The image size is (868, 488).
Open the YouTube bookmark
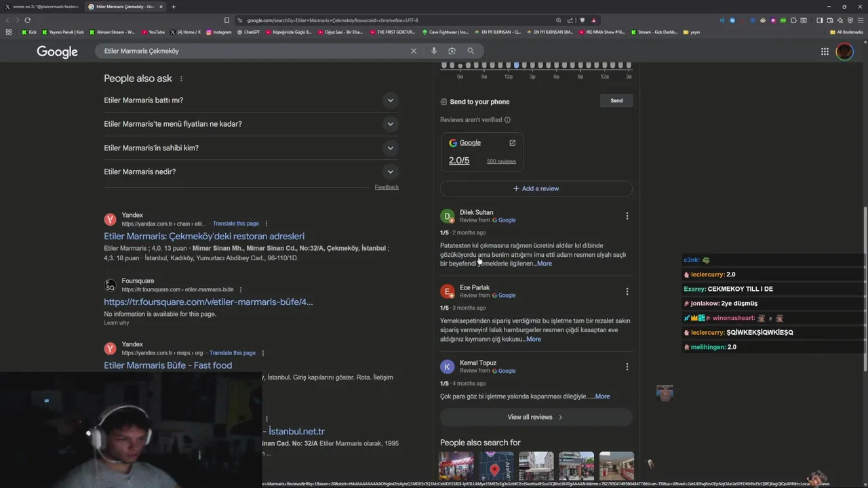tap(153, 32)
